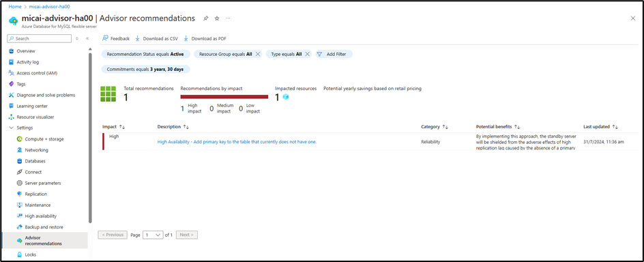Viewport: 644px width, 262px height.
Task: Add page to favorites with star
Action: 217,18
